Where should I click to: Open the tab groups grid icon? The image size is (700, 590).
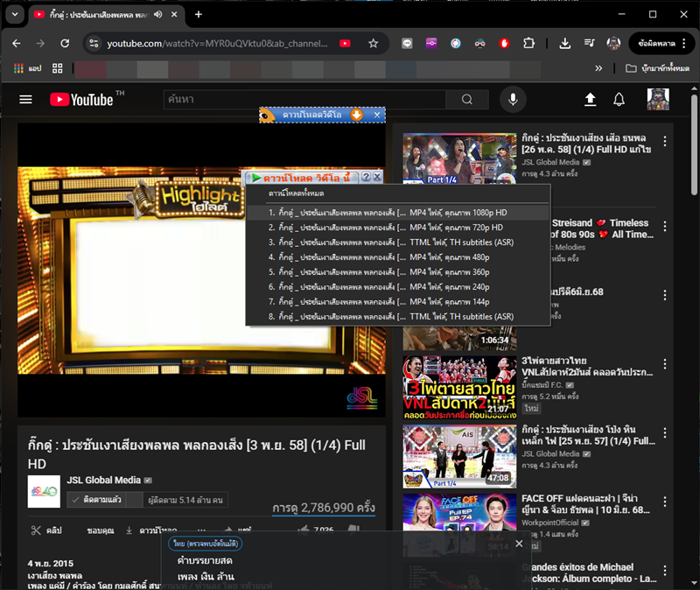[57, 68]
